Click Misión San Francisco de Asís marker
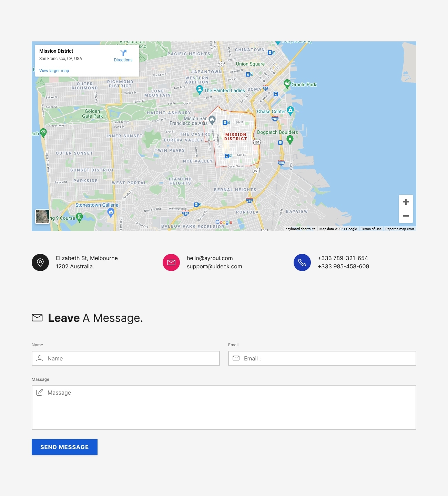The height and width of the screenshot is (496, 448). (212, 120)
